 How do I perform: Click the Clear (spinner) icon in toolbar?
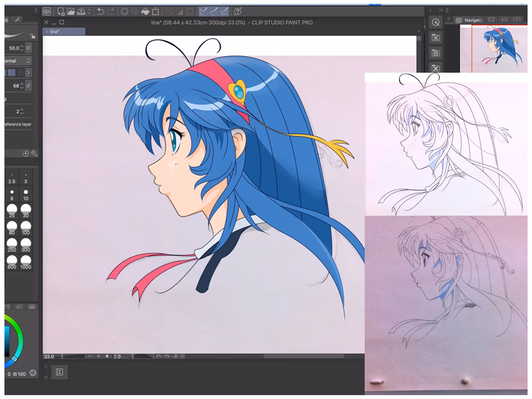124,11
